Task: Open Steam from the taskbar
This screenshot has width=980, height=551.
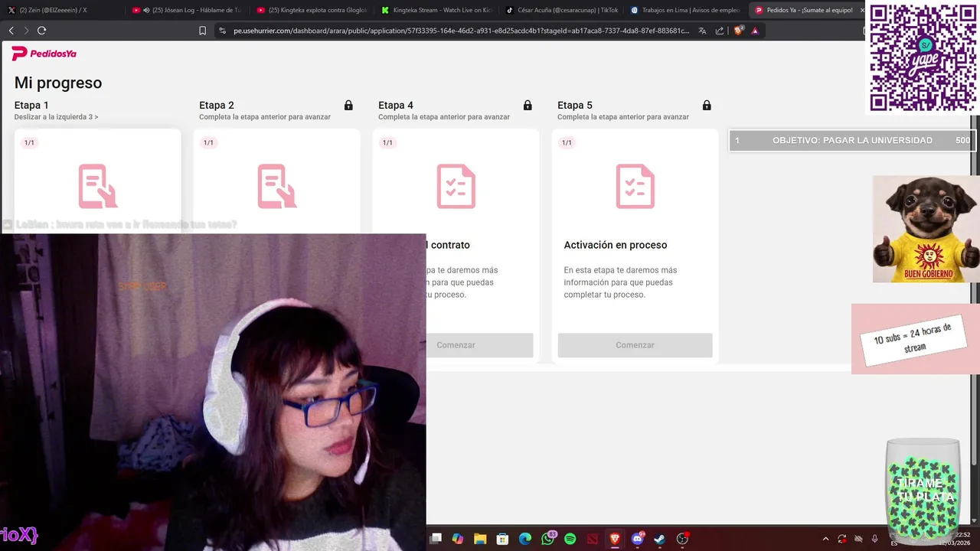Action: click(659, 539)
